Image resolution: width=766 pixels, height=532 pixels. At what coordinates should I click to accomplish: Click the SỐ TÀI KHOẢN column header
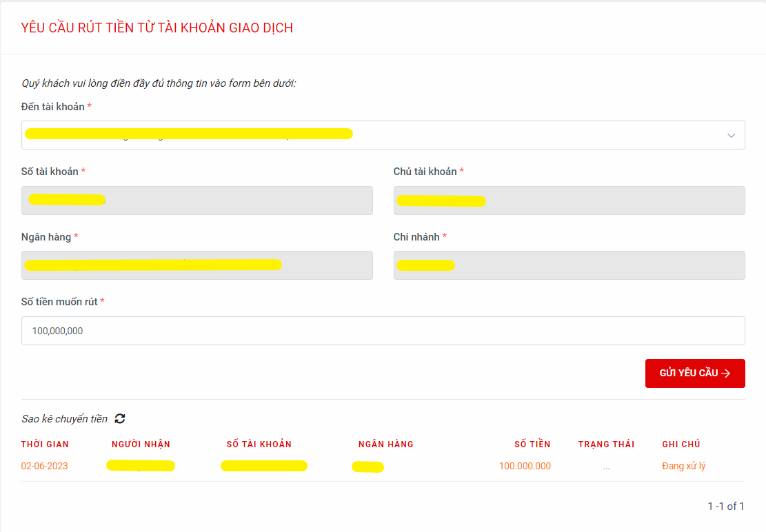tap(259, 444)
